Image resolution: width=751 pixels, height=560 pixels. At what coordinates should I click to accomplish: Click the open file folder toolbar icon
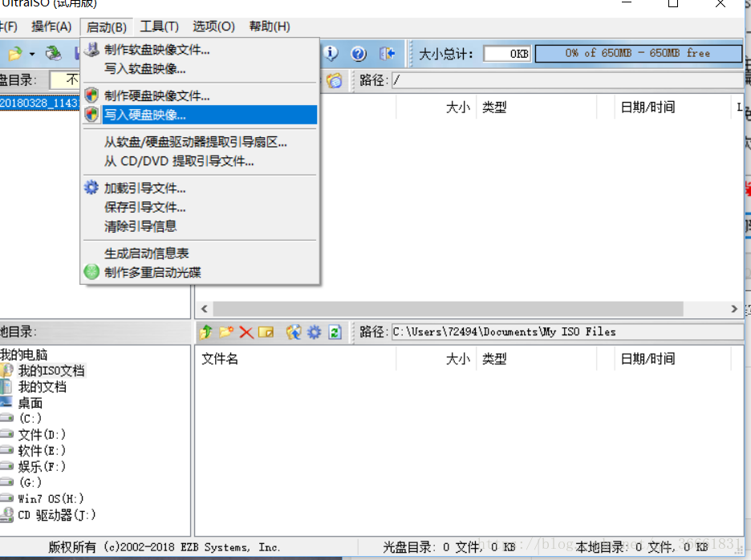click(x=15, y=53)
